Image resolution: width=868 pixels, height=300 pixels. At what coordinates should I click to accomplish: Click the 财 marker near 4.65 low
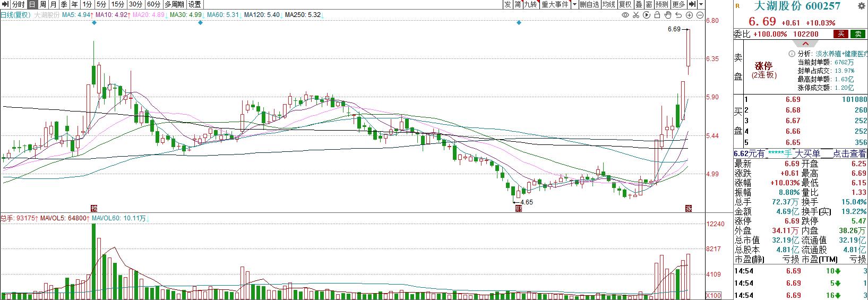(519, 208)
